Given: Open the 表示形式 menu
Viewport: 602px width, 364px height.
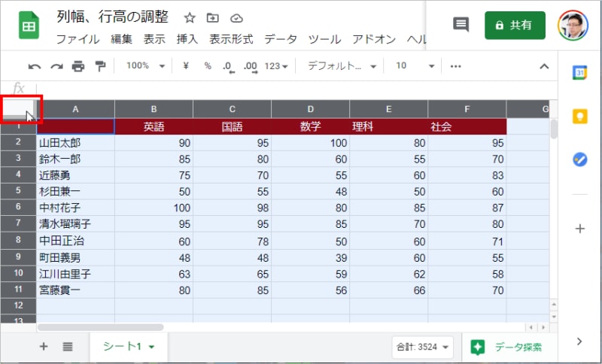Looking at the screenshot, I should pyautogui.click(x=231, y=40).
